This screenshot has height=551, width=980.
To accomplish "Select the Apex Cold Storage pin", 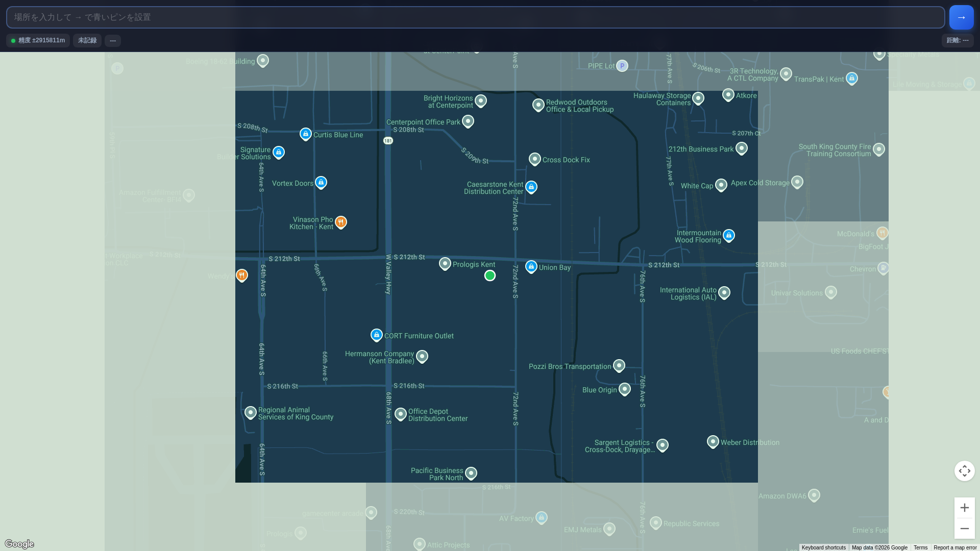I will point(797,182).
